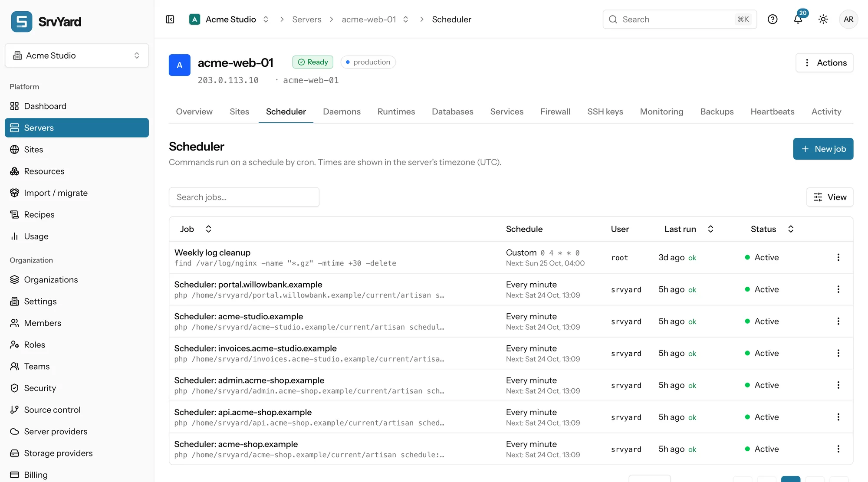Click the SrvYard logo
868x482 pixels.
pyautogui.click(x=46, y=22)
